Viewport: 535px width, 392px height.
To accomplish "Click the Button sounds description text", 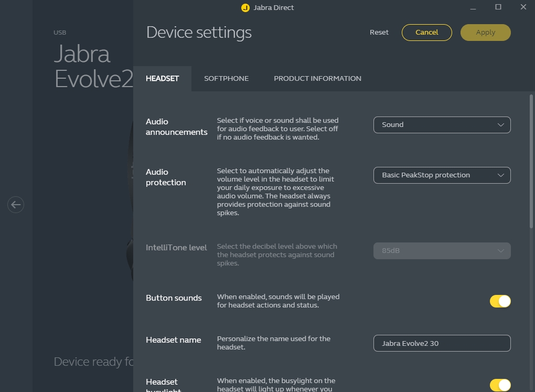I will click(278, 301).
